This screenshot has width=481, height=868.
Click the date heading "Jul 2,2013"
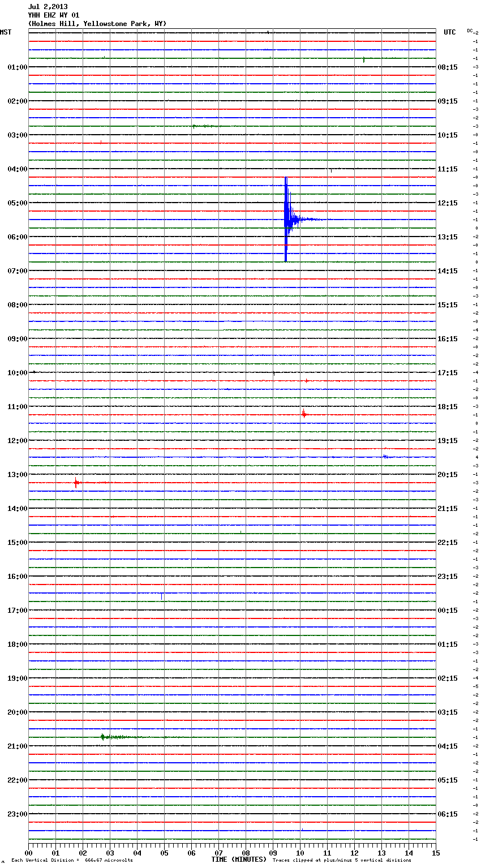point(48,7)
